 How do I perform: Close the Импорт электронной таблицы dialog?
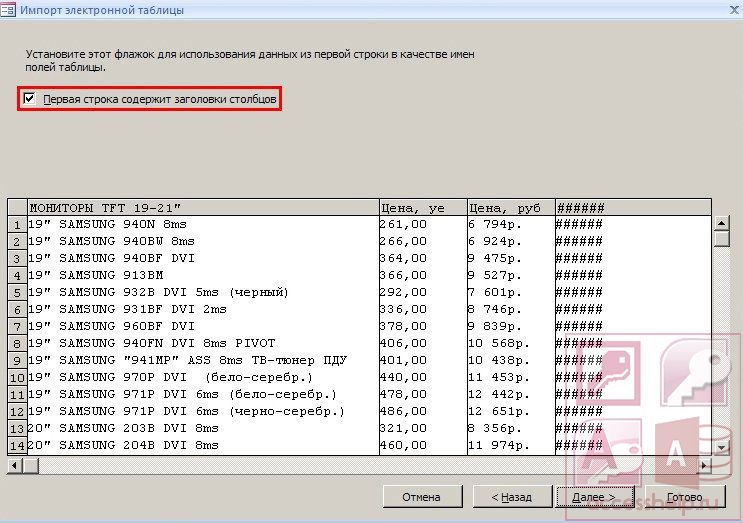click(x=734, y=9)
